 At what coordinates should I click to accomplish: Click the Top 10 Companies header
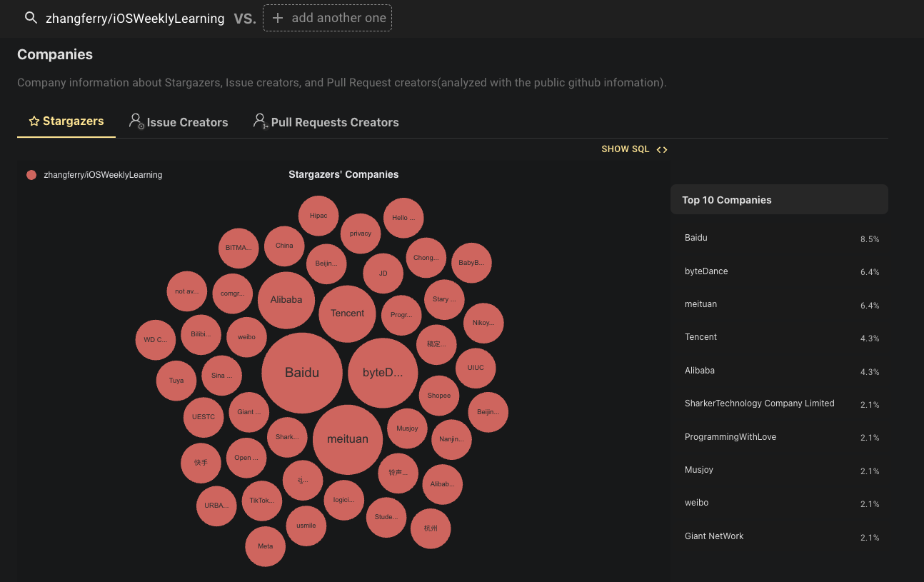pos(779,200)
